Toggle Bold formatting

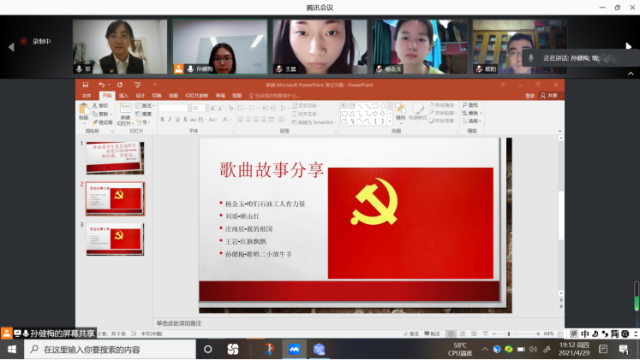(x=162, y=120)
